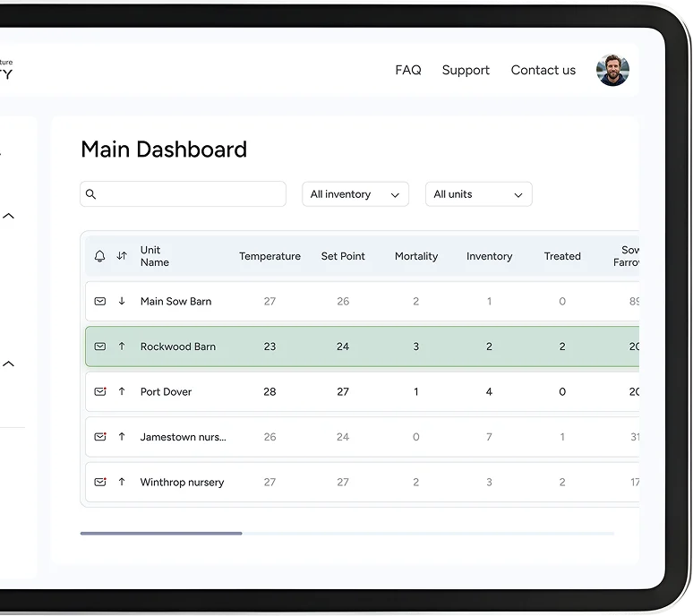693x616 pixels.
Task: Sort by the Set Point column header
Action: (x=343, y=256)
